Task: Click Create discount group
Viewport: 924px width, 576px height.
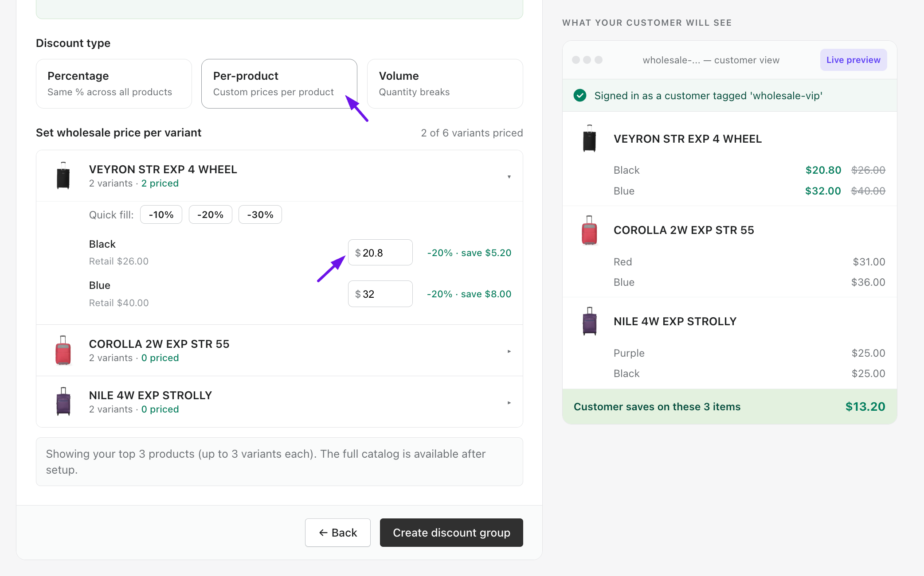Action: (451, 533)
